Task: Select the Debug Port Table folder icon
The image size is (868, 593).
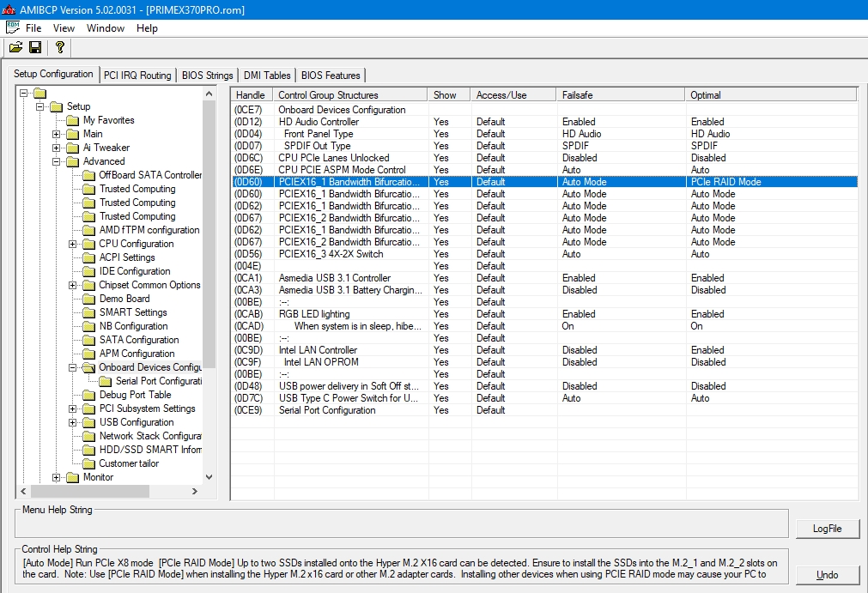Action: 88,395
